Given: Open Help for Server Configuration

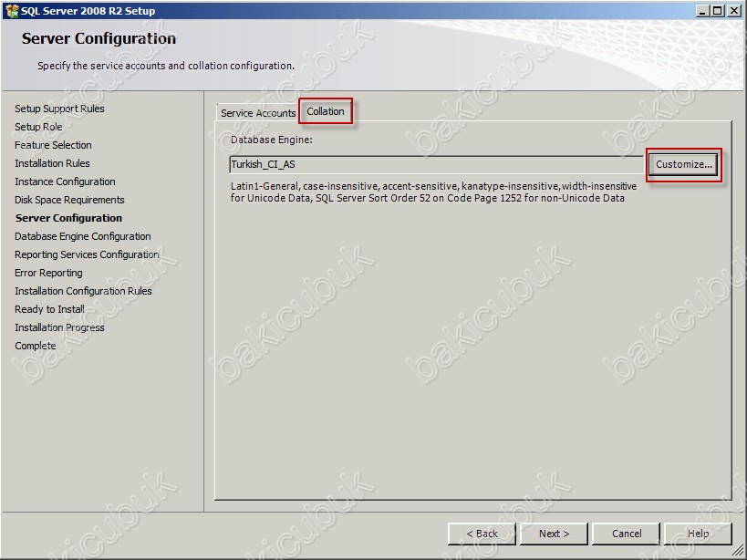Looking at the screenshot, I should pos(698,534).
